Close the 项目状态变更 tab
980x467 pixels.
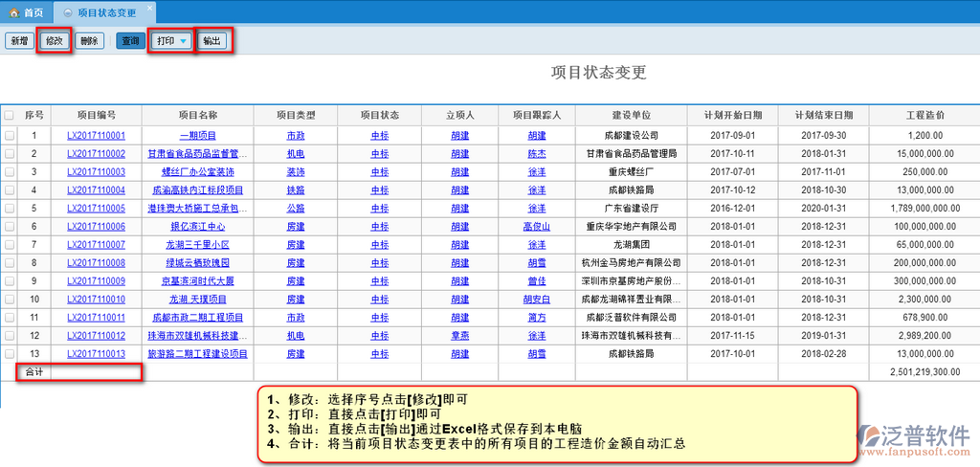(x=149, y=8)
